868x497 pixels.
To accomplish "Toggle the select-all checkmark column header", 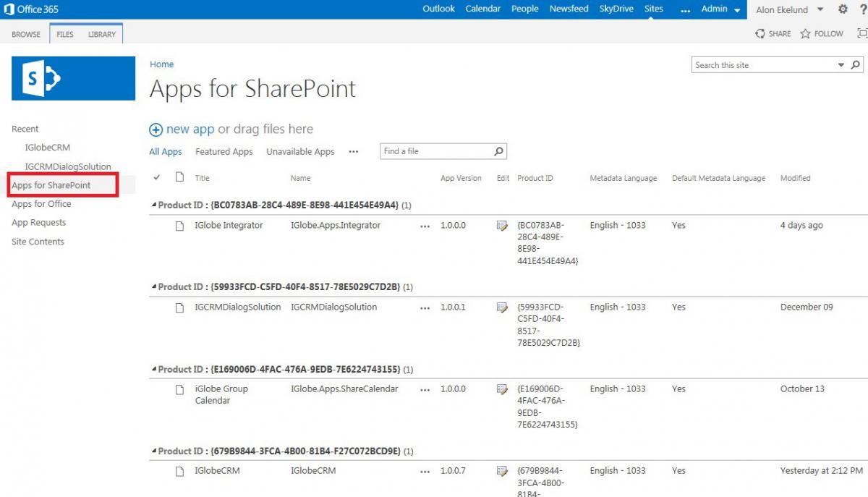I will pyautogui.click(x=157, y=177).
